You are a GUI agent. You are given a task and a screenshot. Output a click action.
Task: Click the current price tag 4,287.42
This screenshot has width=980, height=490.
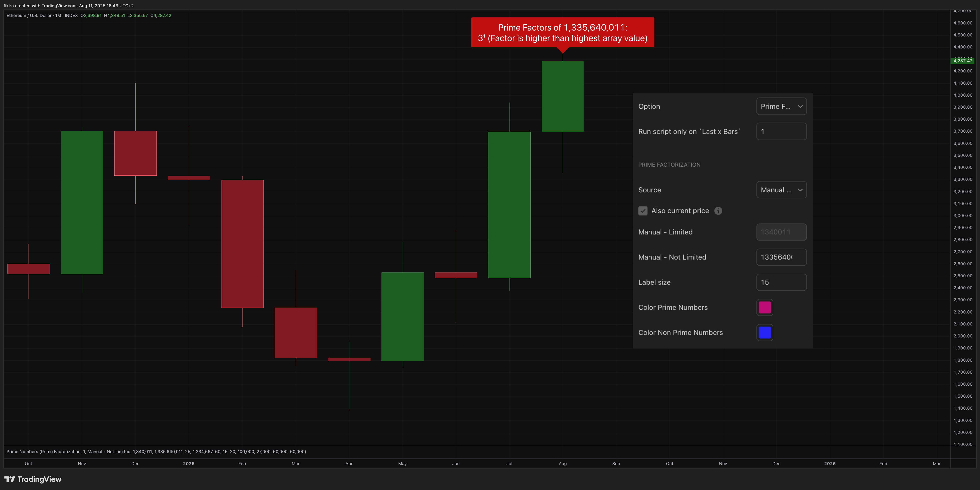pos(963,61)
